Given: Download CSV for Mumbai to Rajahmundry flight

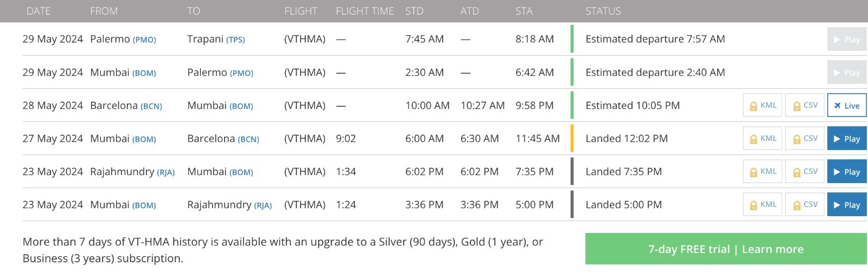Looking at the screenshot, I should pos(805,205).
